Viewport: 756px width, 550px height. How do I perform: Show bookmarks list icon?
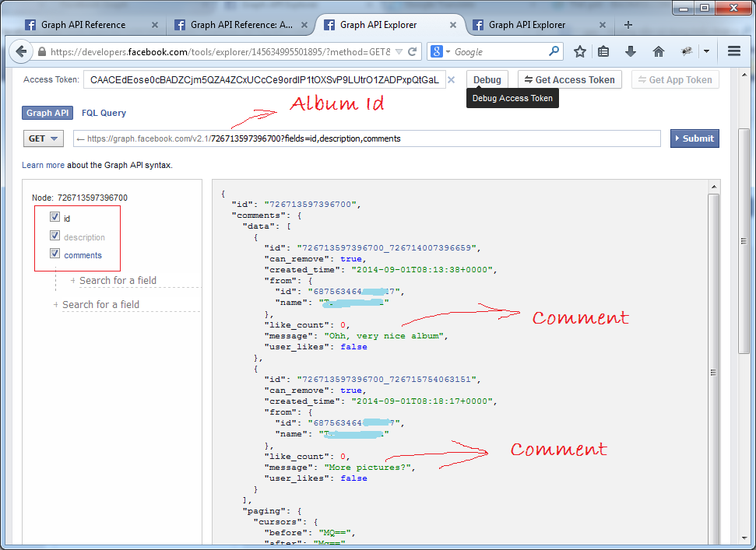[x=603, y=51]
